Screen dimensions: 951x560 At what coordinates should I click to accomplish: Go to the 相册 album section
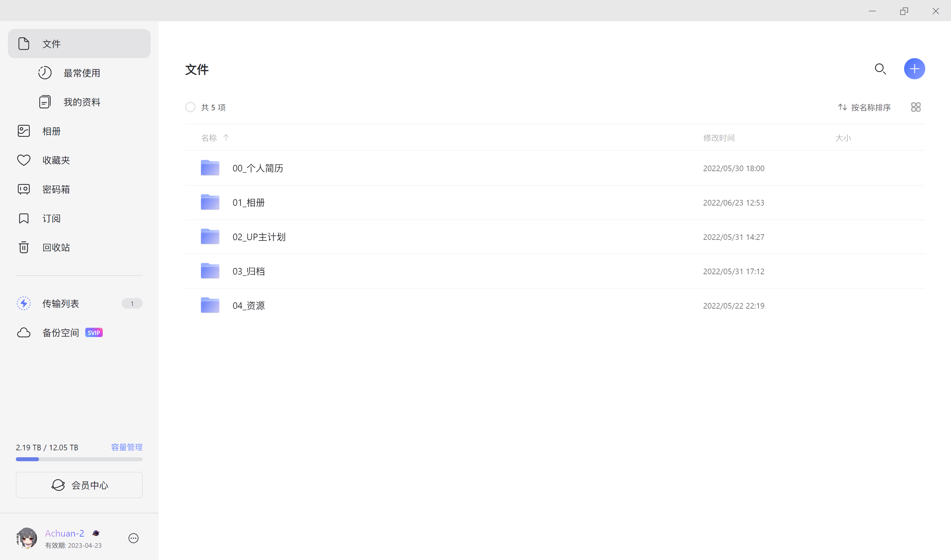click(x=51, y=131)
